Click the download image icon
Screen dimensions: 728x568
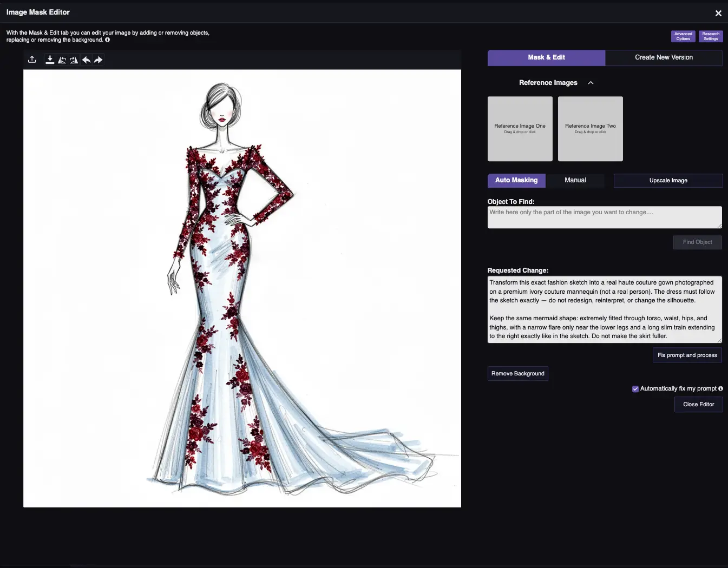pyautogui.click(x=50, y=60)
